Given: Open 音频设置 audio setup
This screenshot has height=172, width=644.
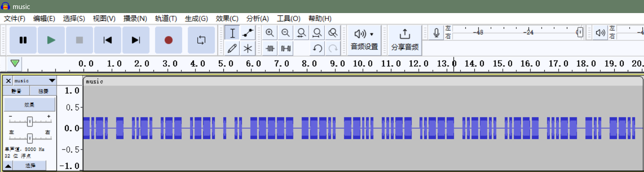Looking at the screenshot, I should click(x=365, y=40).
